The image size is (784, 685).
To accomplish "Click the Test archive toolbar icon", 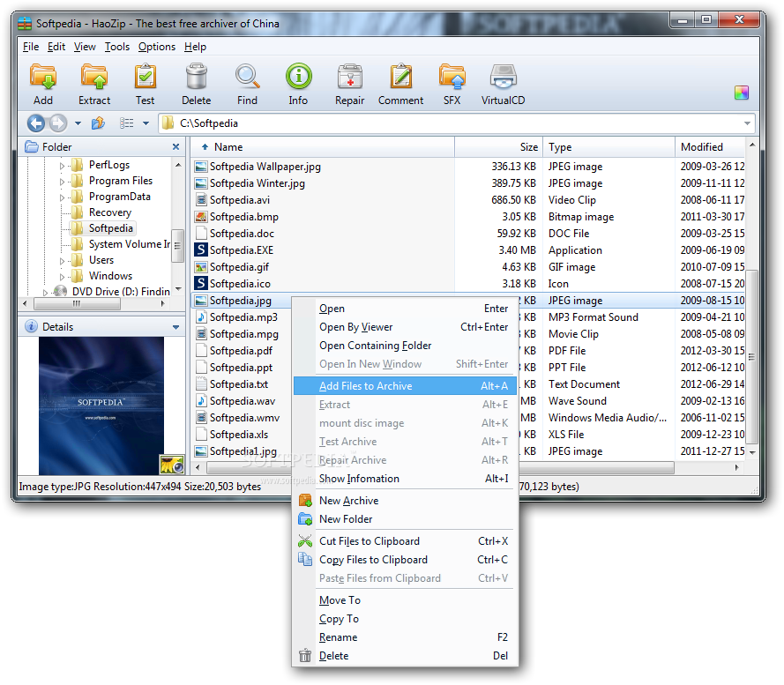I will click(x=145, y=77).
